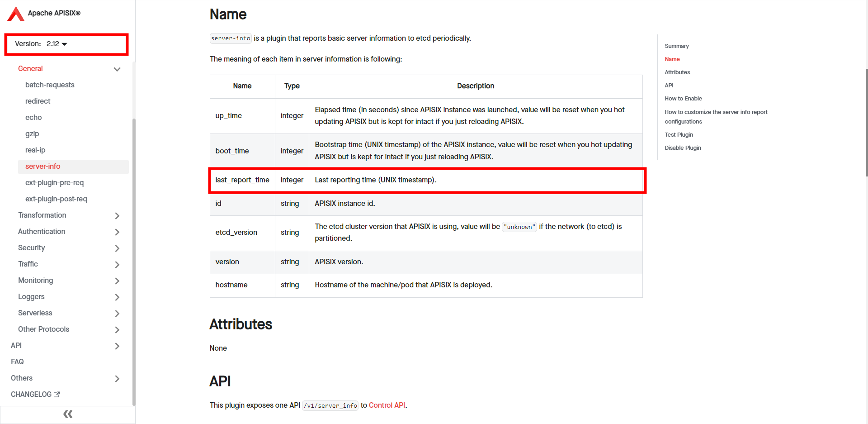Open the ext-plugin-post-req page
Screen dimensions: 868x424
coord(56,199)
